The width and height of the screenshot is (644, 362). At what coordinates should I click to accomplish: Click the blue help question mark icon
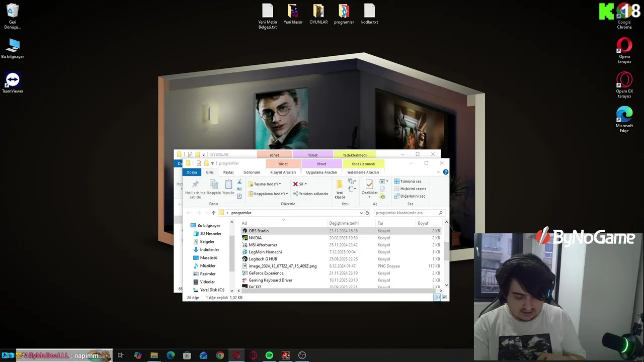[446, 172]
